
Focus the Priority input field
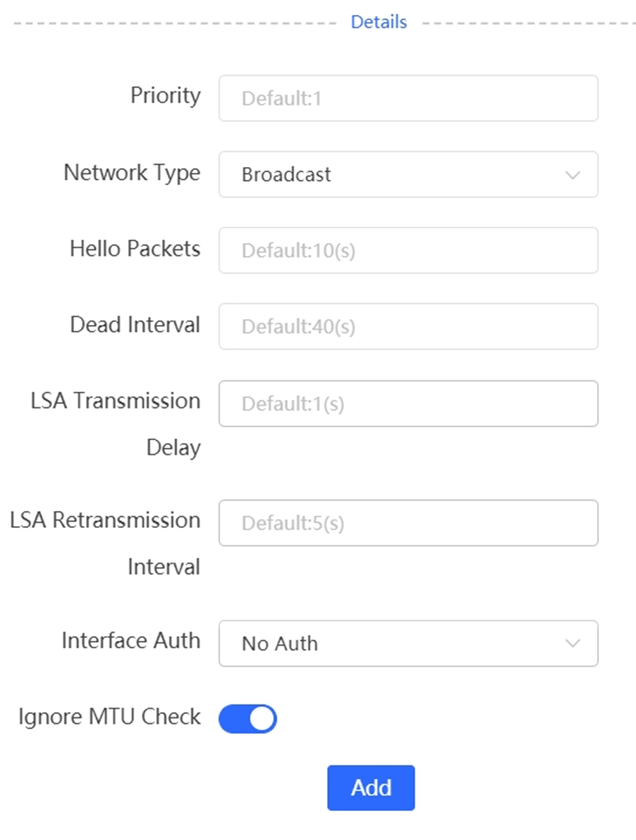pos(408,98)
